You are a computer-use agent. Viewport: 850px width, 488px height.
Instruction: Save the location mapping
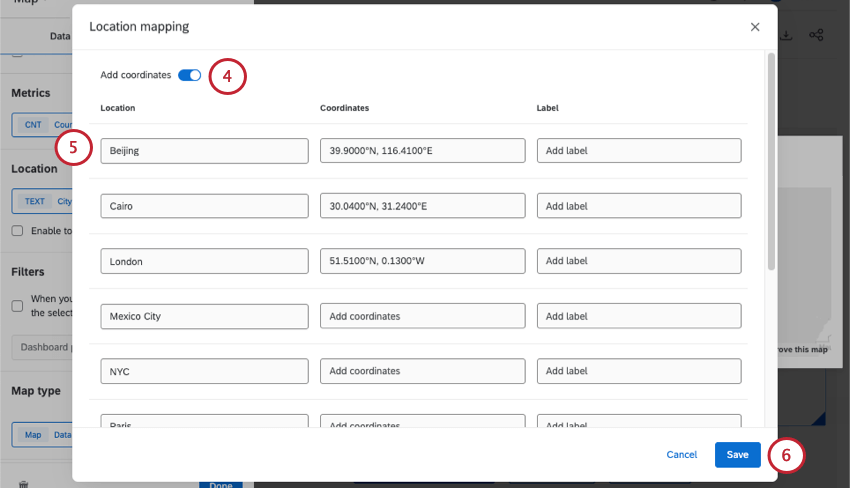pyautogui.click(x=737, y=455)
